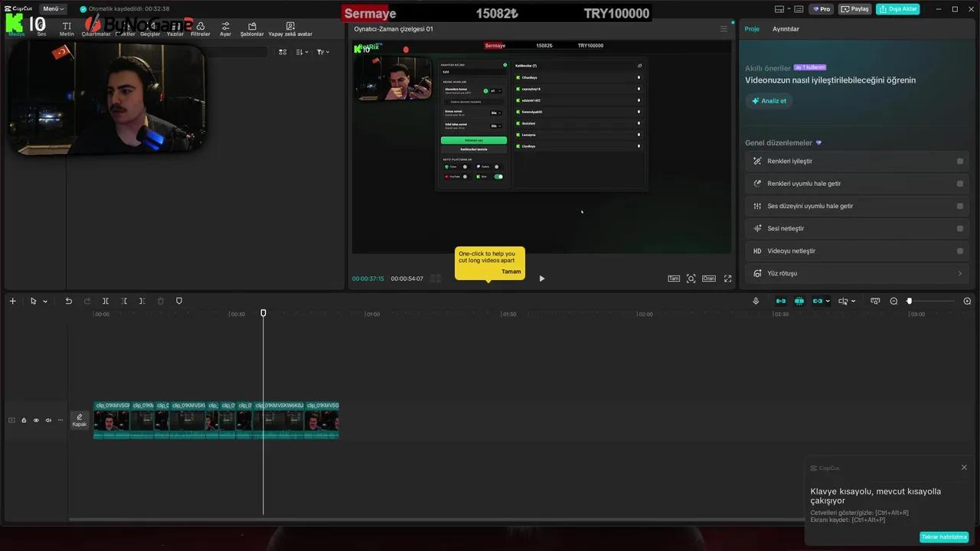Click the Tam full quality button
This screenshot has height=551, width=980.
coord(674,279)
